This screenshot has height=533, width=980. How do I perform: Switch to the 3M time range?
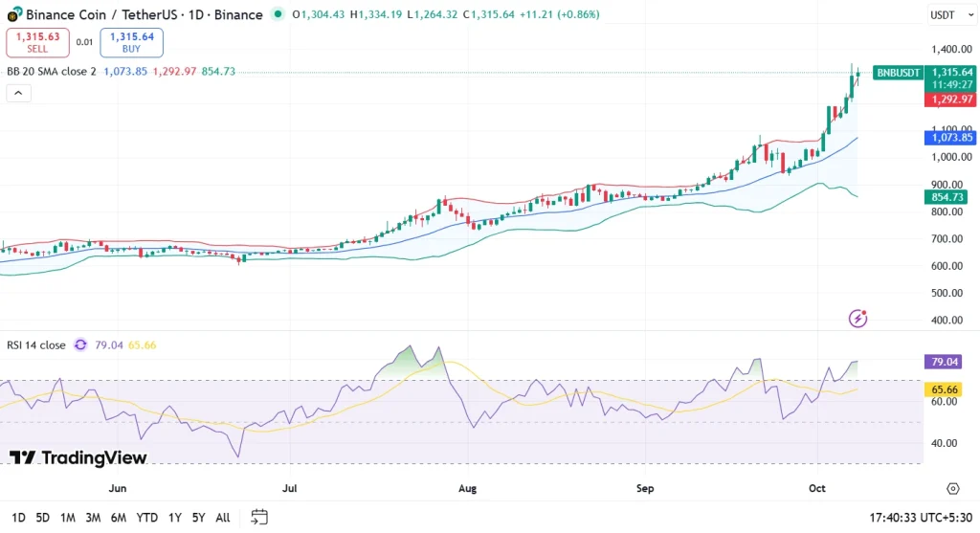tap(93, 518)
